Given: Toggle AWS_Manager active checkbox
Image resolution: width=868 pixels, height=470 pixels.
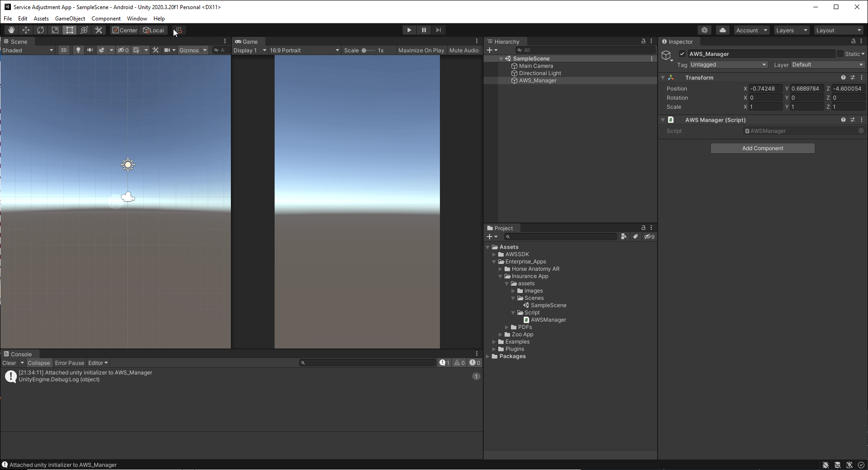Looking at the screenshot, I should [682, 54].
